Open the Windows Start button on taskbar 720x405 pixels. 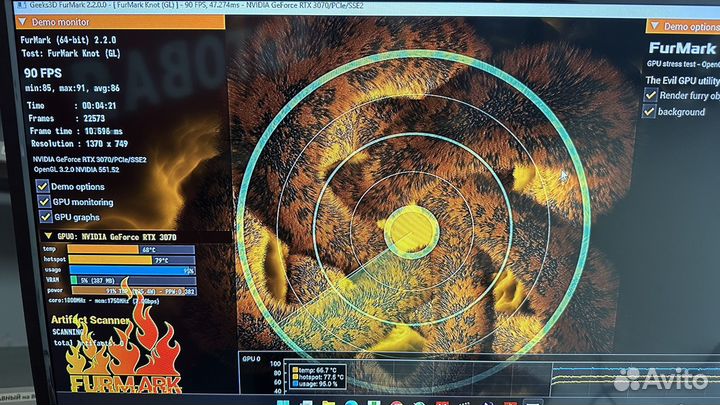[x=283, y=403]
